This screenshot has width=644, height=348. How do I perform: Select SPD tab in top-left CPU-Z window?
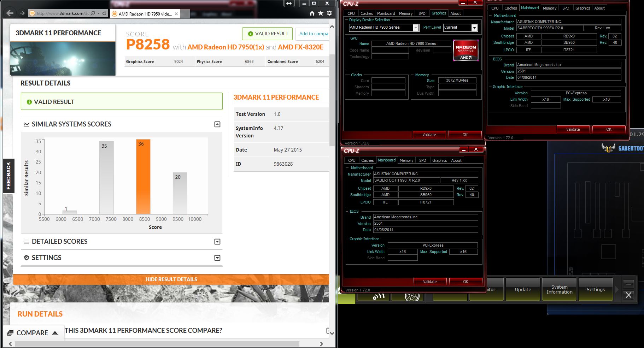tap(422, 13)
